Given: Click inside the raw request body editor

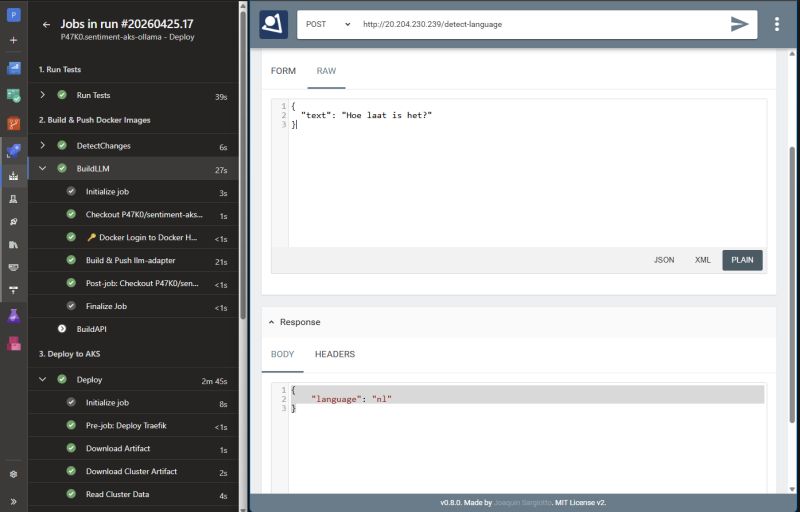Looking at the screenshot, I should click(x=527, y=173).
